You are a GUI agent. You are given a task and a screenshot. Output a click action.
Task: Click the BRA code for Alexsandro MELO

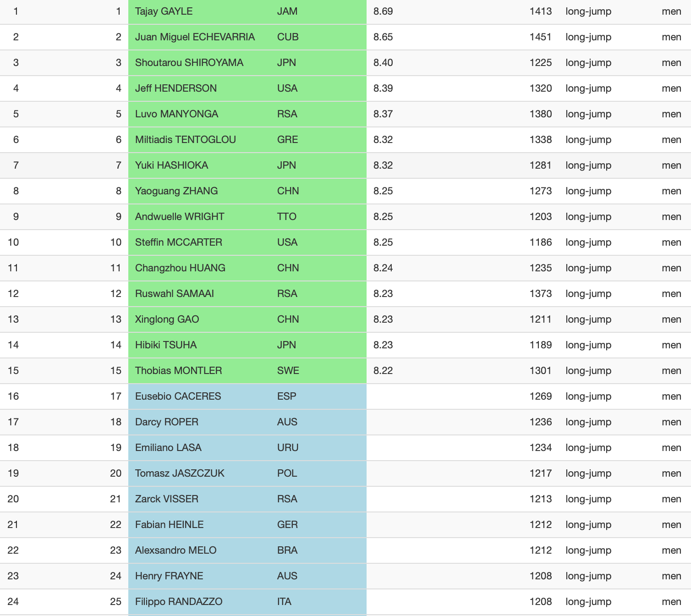(287, 550)
